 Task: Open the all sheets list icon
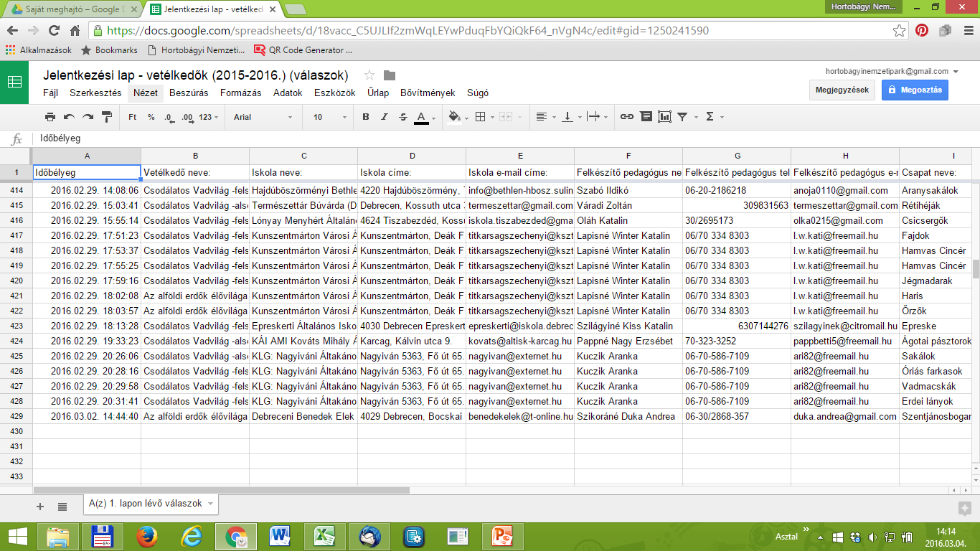(x=62, y=507)
